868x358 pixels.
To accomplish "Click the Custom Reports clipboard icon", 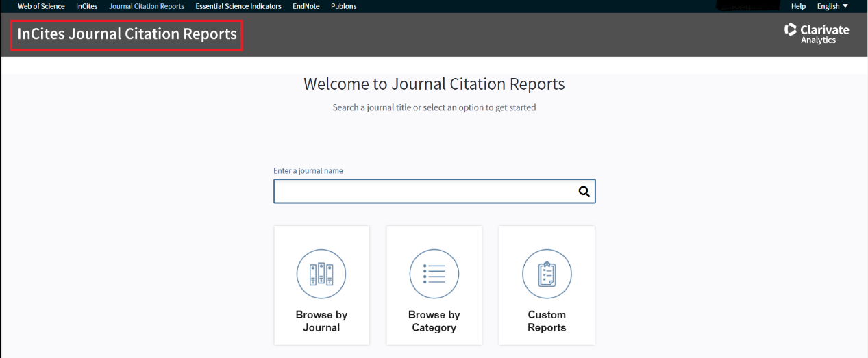I will pyautogui.click(x=547, y=274).
